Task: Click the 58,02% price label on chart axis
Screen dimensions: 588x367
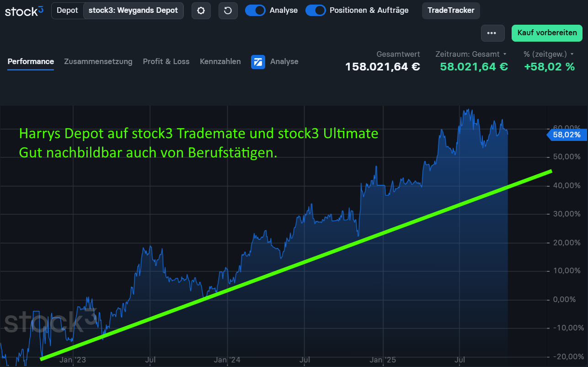Action: (x=567, y=135)
